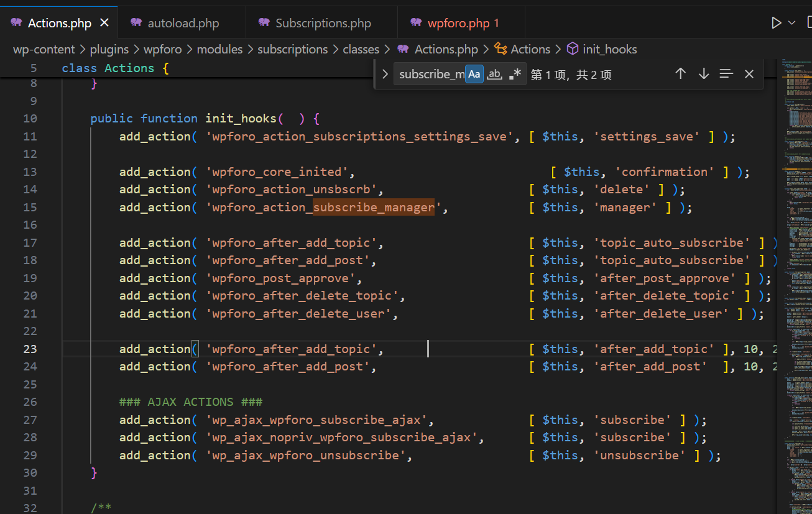The width and height of the screenshot is (812, 514).
Task: Select the modules breadcrumb segment
Action: 219,49
